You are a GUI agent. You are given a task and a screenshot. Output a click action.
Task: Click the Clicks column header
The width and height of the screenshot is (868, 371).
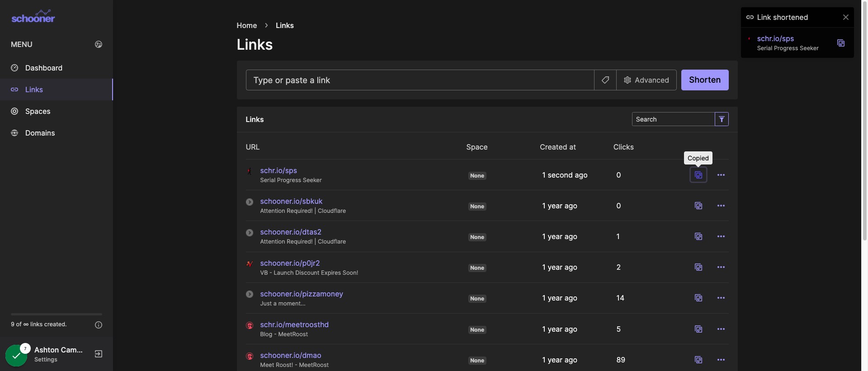point(623,147)
